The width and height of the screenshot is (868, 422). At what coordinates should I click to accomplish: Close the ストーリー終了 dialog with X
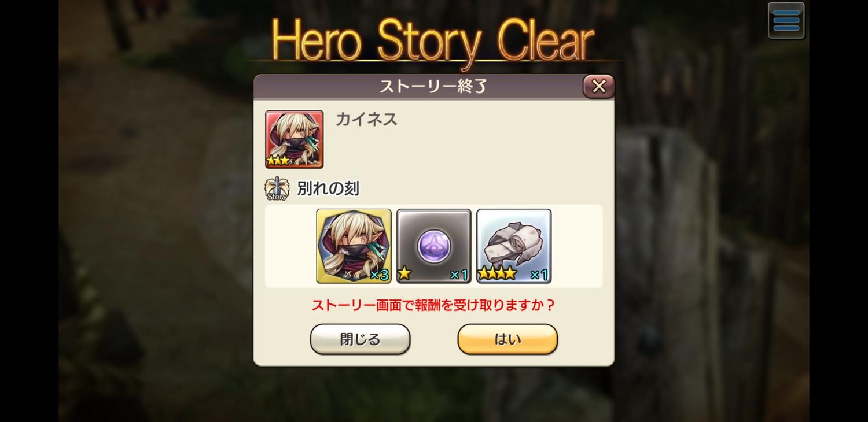[599, 87]
